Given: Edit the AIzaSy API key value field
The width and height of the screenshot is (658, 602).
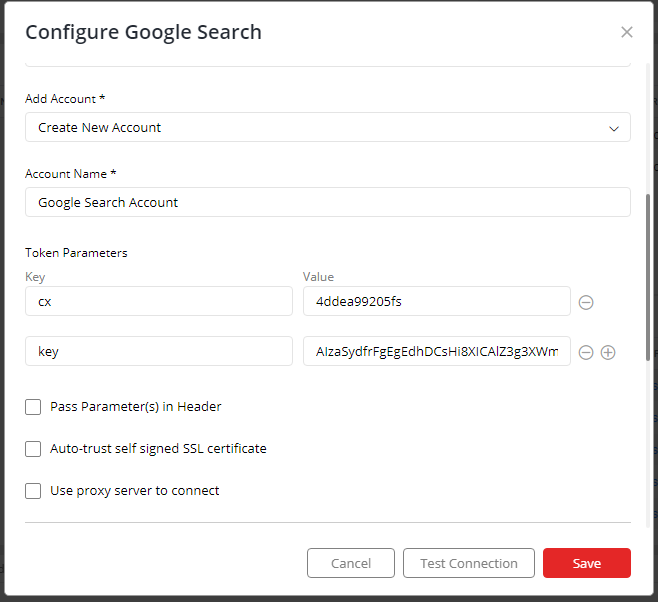Looking at the screenshot, I should [437, 351].
